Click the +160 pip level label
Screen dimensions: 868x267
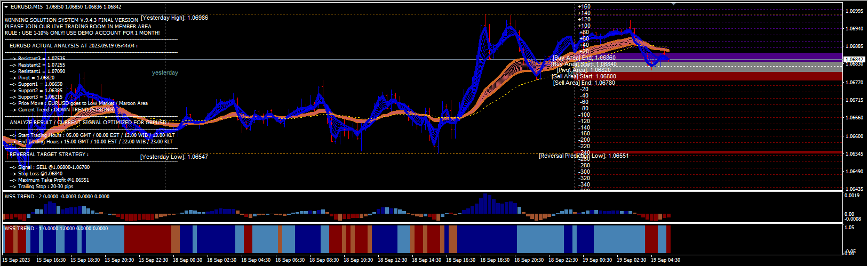(584, 7)
